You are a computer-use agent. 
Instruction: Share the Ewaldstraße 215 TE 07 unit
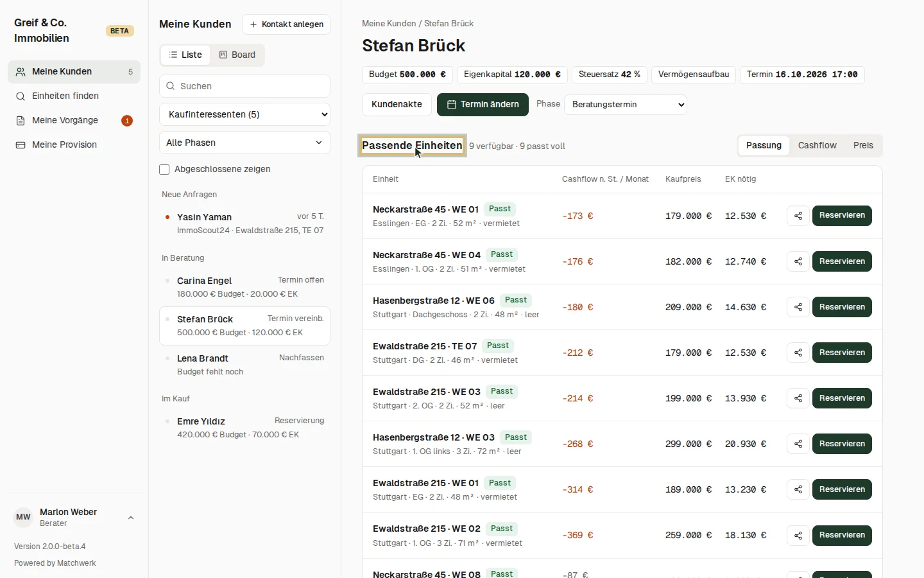coord(798,353)
